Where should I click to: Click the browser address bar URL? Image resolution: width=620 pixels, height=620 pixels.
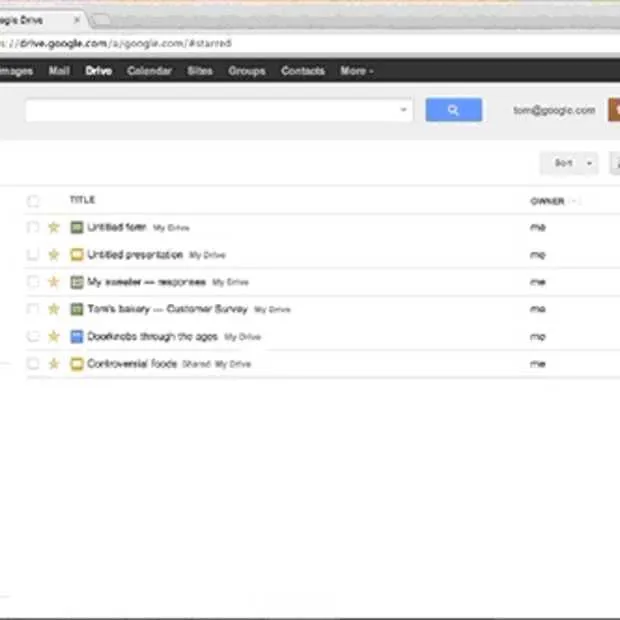(x=116, y=43)
